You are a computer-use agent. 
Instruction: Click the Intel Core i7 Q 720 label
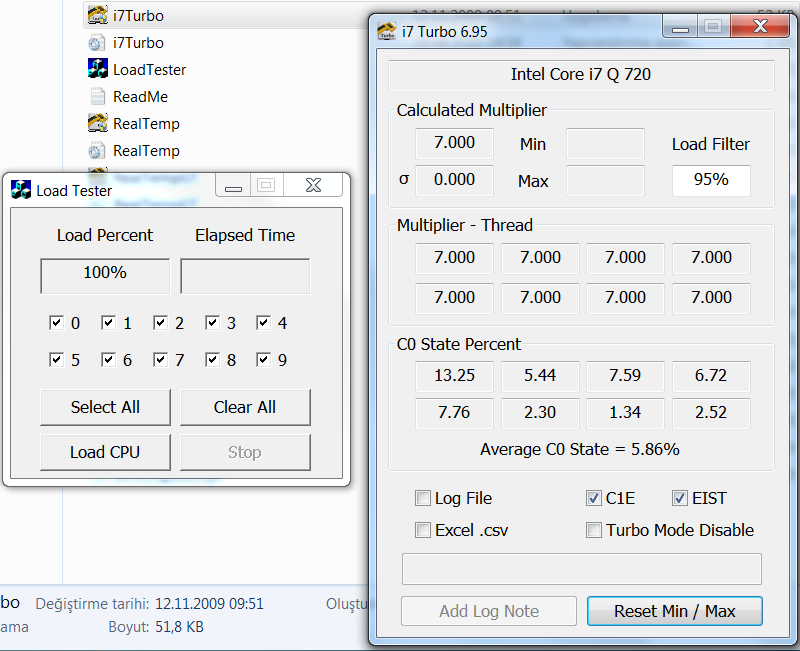[581, 75]
